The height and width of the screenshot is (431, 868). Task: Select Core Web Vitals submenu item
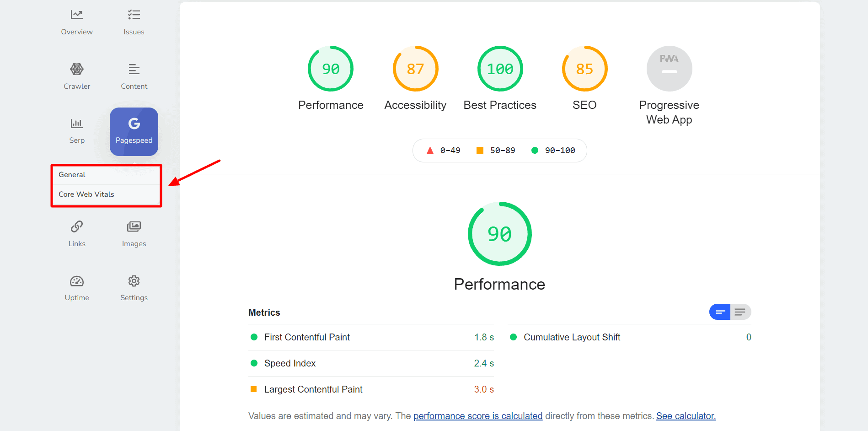[x=86, y=194]
